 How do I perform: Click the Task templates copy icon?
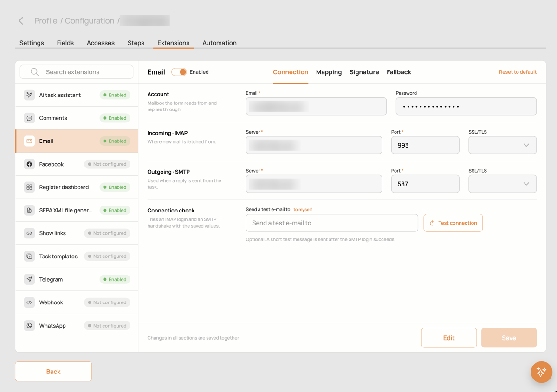click(x=29, y=257)
